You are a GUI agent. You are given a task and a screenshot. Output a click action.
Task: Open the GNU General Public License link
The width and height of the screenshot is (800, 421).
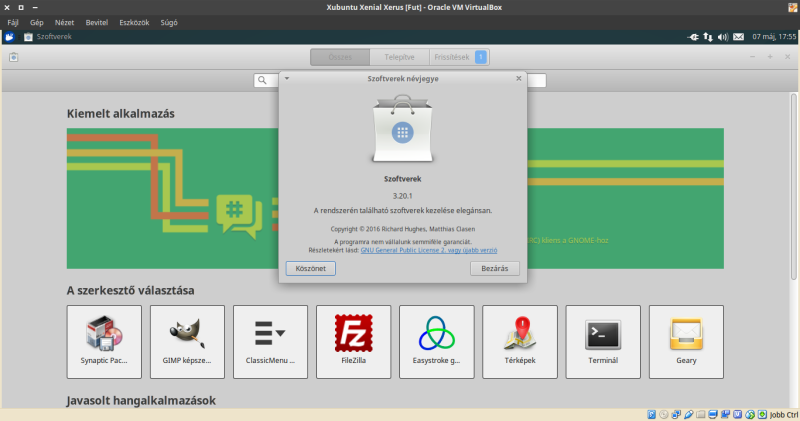429,251
